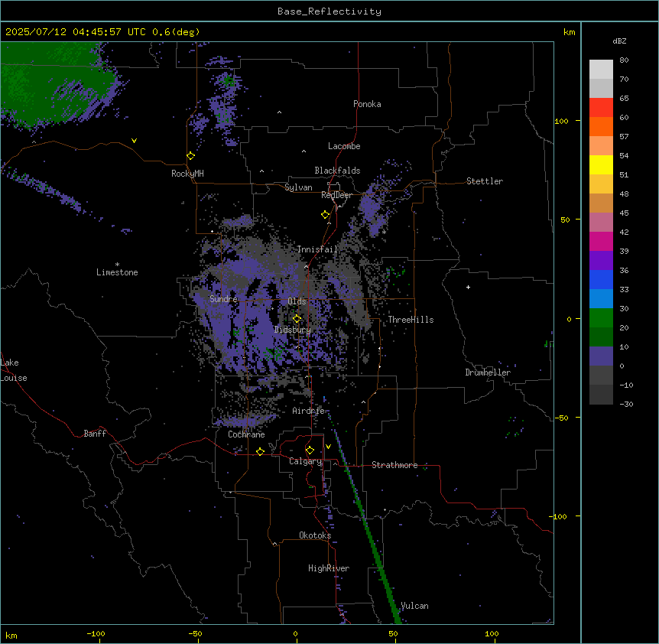The width and height of the screenshot is (659, 644).
Task: Select the white plus marker west of Drumheller region
Action: coord(468,287)
